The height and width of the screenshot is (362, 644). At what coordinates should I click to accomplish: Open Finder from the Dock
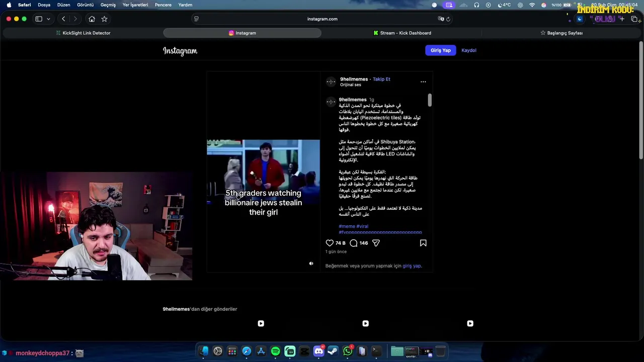[x=203, y=351]
